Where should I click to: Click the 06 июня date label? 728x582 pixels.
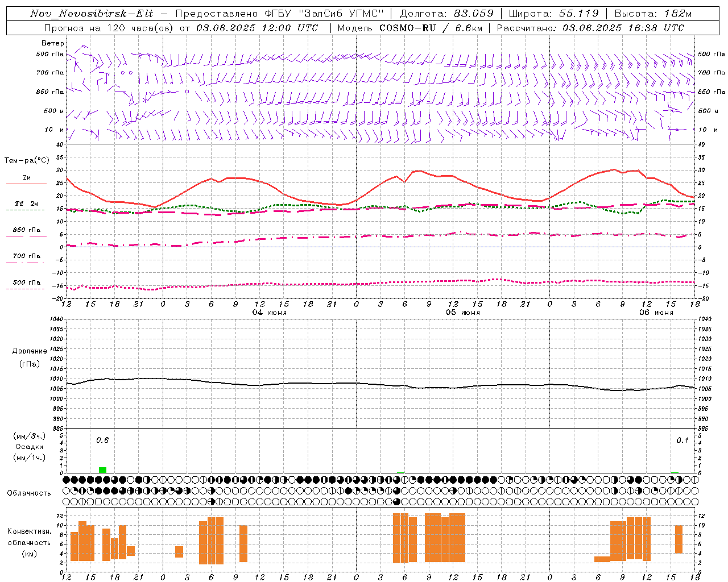656,313
